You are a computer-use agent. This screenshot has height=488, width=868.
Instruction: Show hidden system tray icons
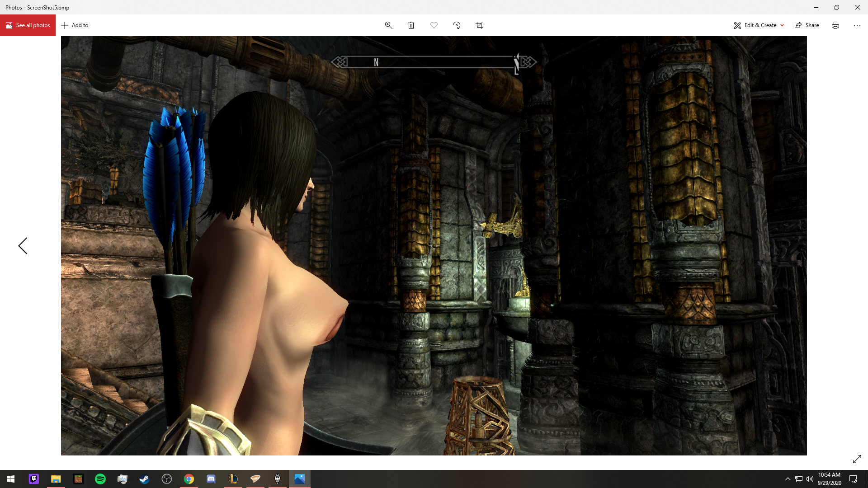click(788, 479)
